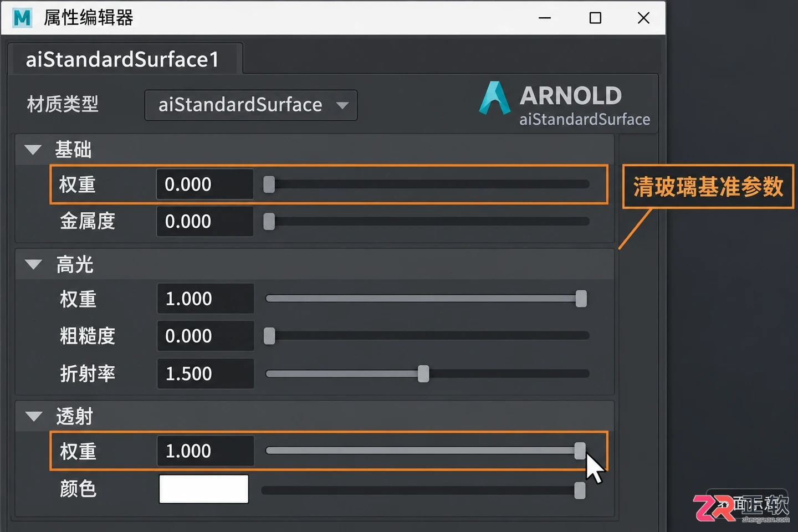
Task: Click the 折射率 slider handle
Action: [423, 374]
